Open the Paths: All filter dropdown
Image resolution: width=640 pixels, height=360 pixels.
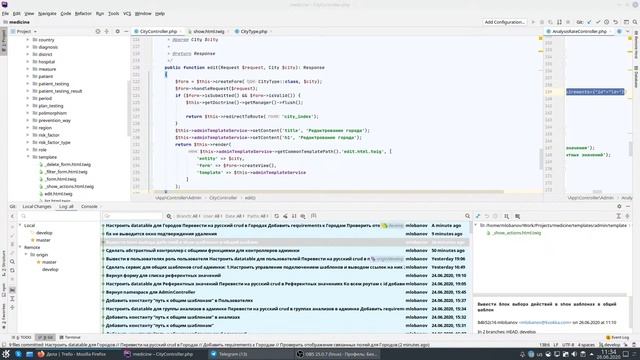[x=258, y=216]
